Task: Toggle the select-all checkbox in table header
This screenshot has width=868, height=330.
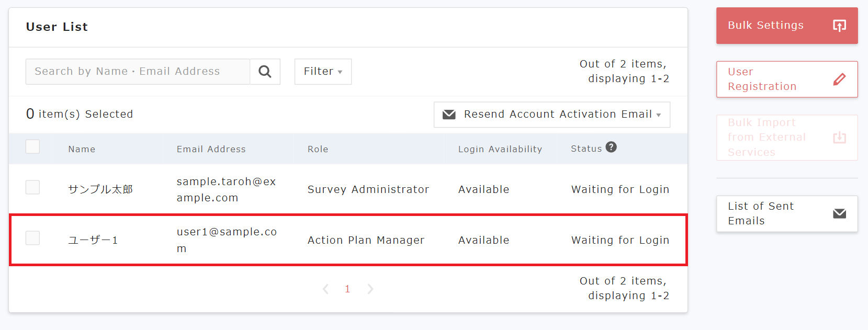Action: coord(33,147)
